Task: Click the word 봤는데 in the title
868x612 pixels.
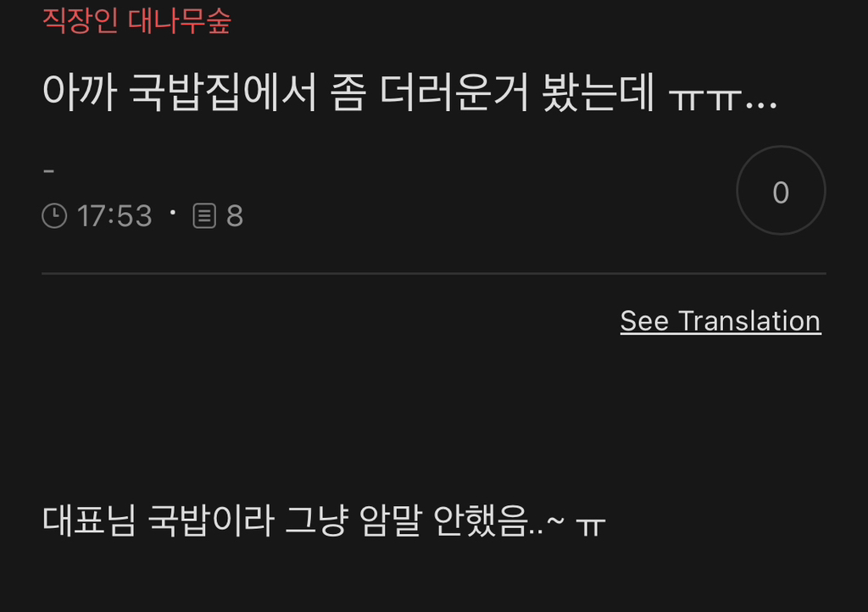Action: click(x=598, y=92)
